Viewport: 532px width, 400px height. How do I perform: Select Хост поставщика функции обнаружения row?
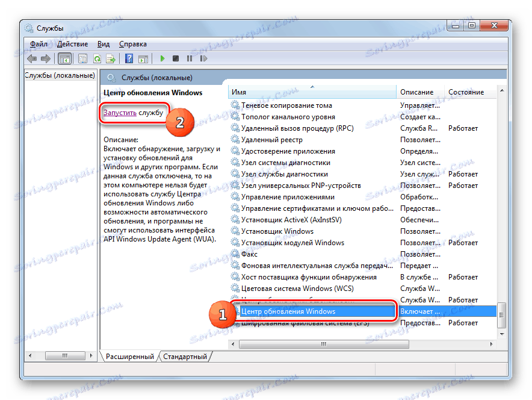point(363,277)
